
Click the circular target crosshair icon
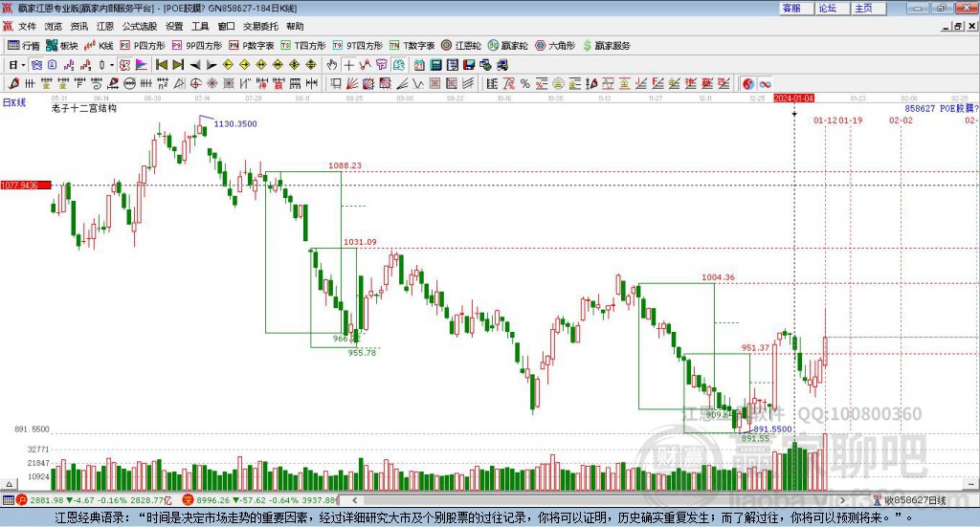point(195,83)
